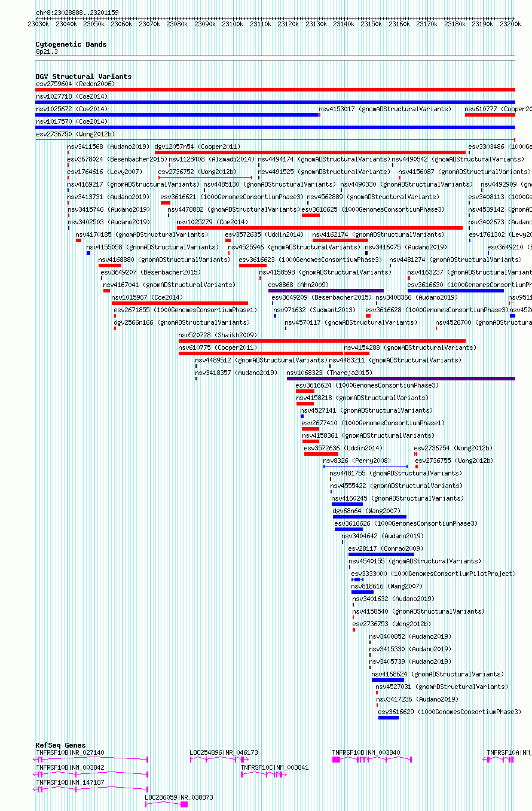Select esv3572635 (Uddin2014) variant label
The image size is (532, 811).
pyautogui.click(x=264, y=234)
